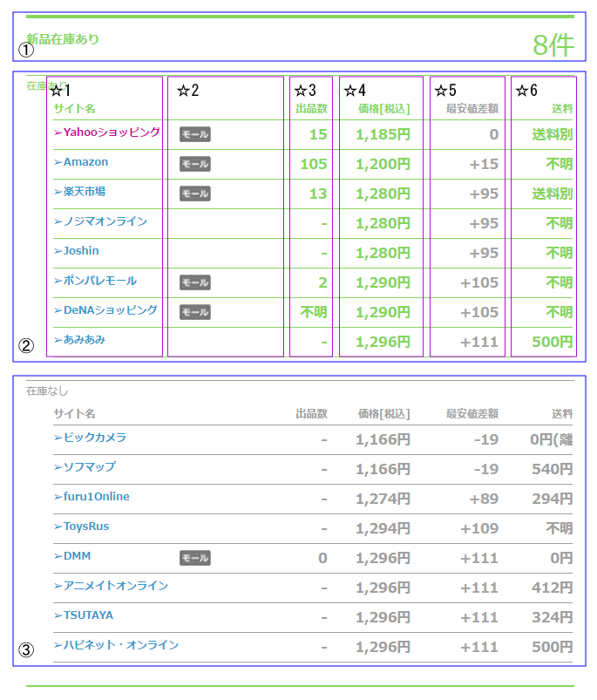Image resolution: width=597 pixels, height=700 pixels.
Task: Click TSUTAYA shipping fee 324円
Action: pyautogui.click(x=553, y=617)
